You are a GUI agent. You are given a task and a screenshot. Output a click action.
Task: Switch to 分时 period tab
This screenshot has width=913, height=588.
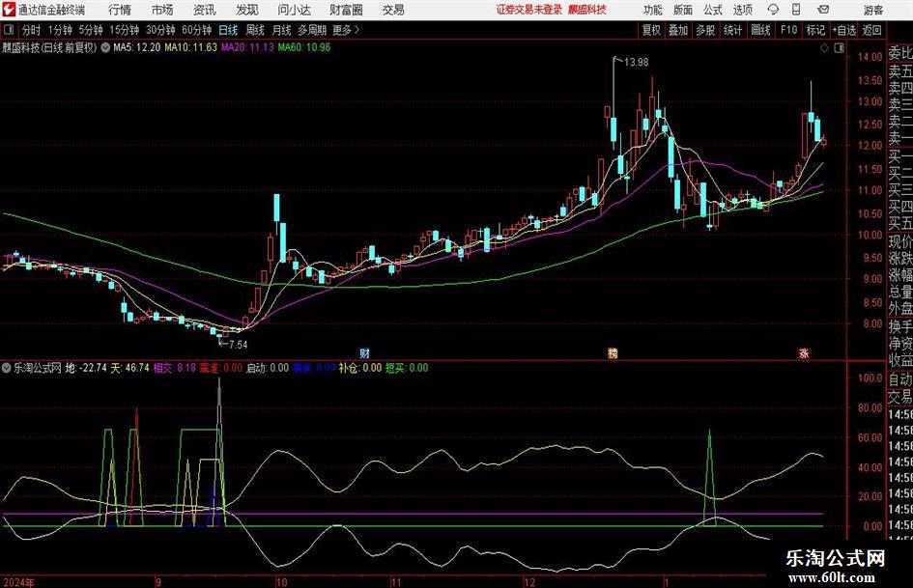[x=31, y=30]
